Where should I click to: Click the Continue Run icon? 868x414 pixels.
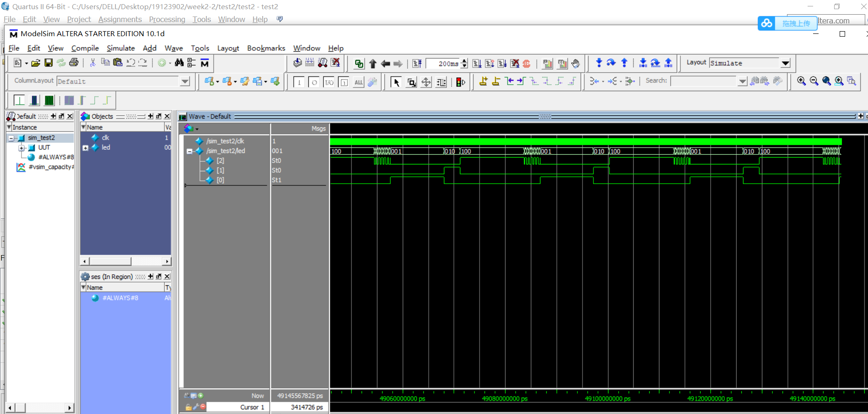pos(490,64)
